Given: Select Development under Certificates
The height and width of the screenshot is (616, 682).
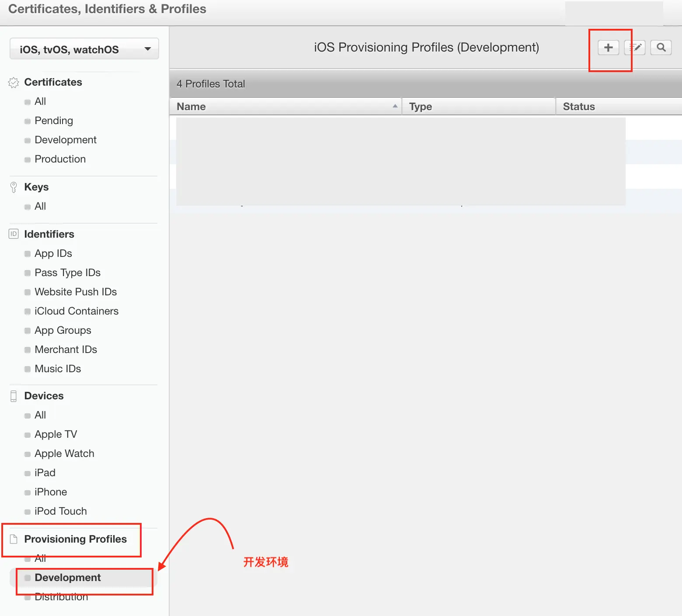Looking at the screenshot, I should [x=66, y=140].
